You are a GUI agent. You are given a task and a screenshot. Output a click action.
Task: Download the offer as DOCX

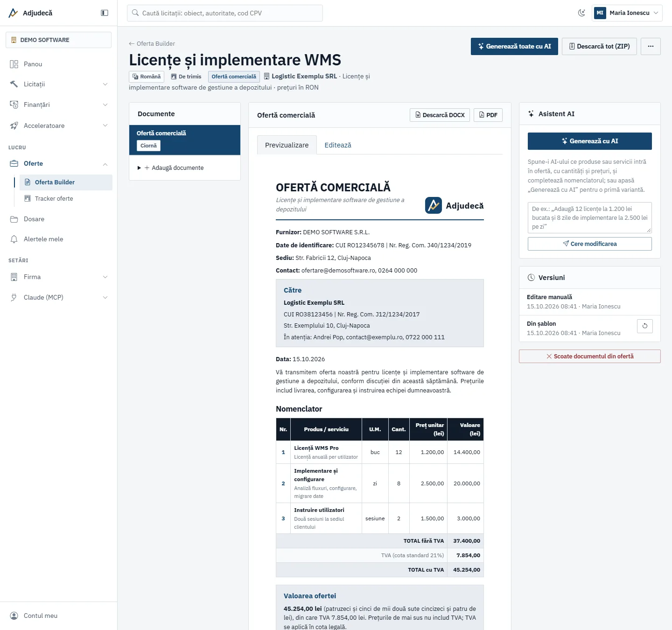pos(440,115)
